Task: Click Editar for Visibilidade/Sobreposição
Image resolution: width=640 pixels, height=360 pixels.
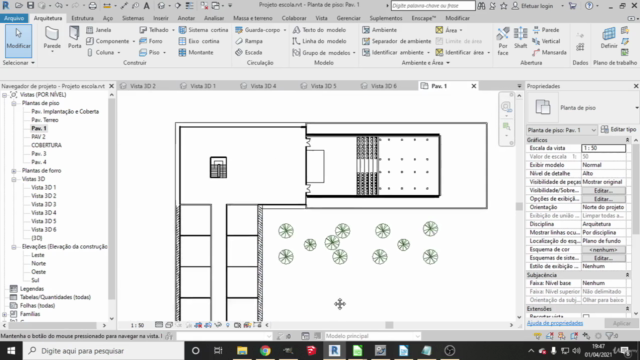Action: pos(603,191)
